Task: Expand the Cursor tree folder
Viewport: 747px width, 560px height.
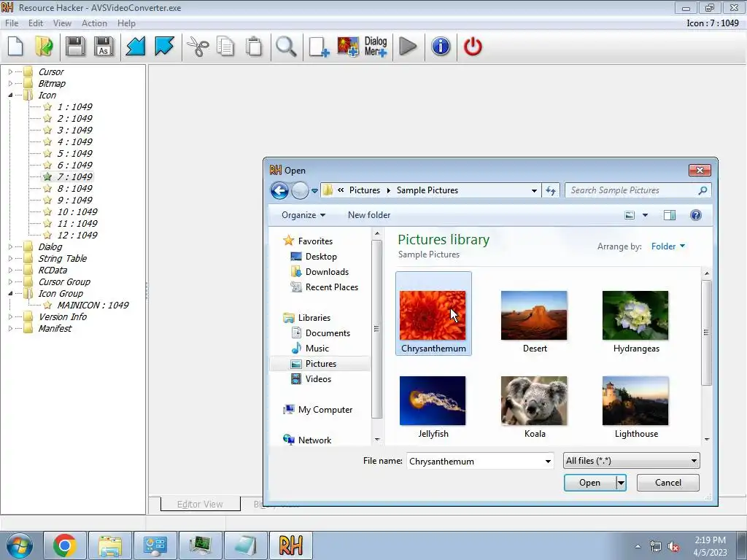Action: 10,72
